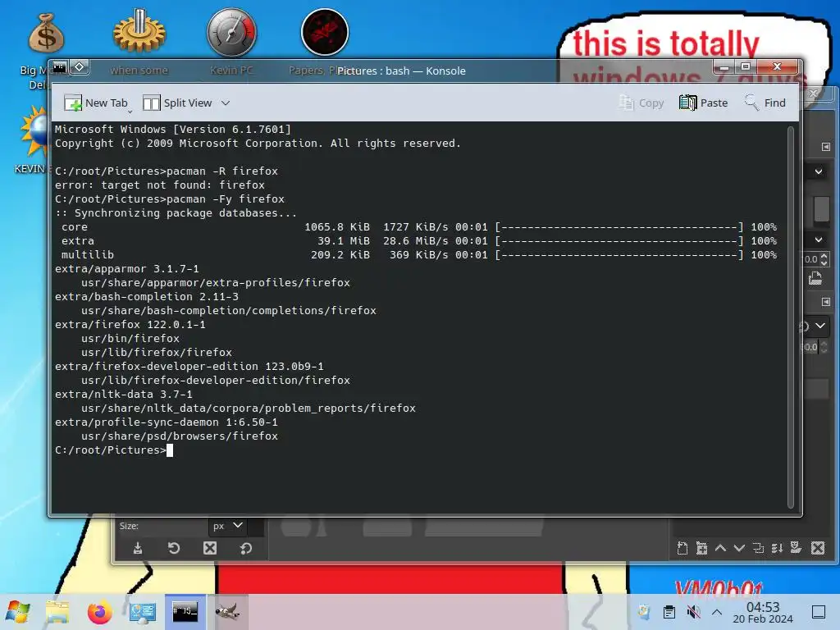
Task: Toggle the on-all-desktops pin in titlebar
Action: 80,67
